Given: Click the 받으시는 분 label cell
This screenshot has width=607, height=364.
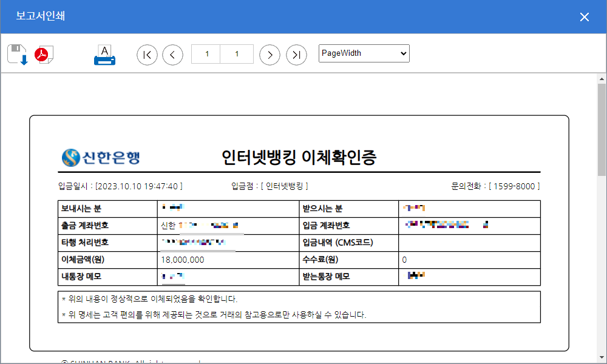Looking at the screenshot, I should tap(349, 209).
